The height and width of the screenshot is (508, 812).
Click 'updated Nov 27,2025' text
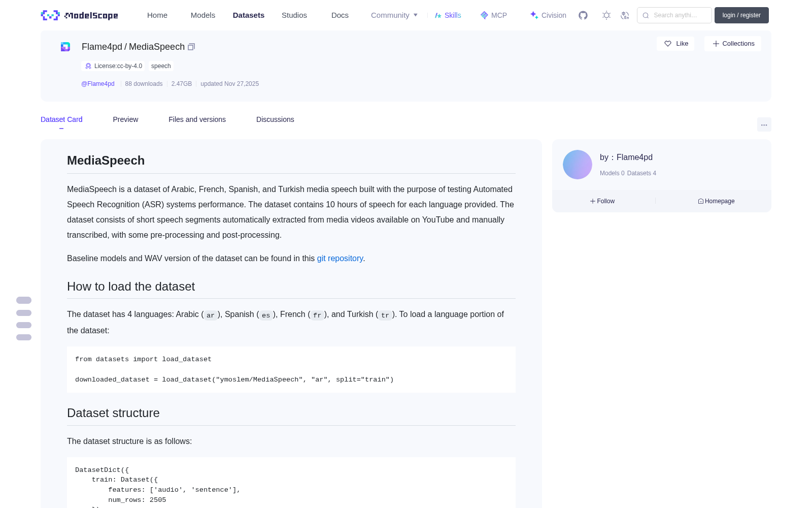point(229,84)
